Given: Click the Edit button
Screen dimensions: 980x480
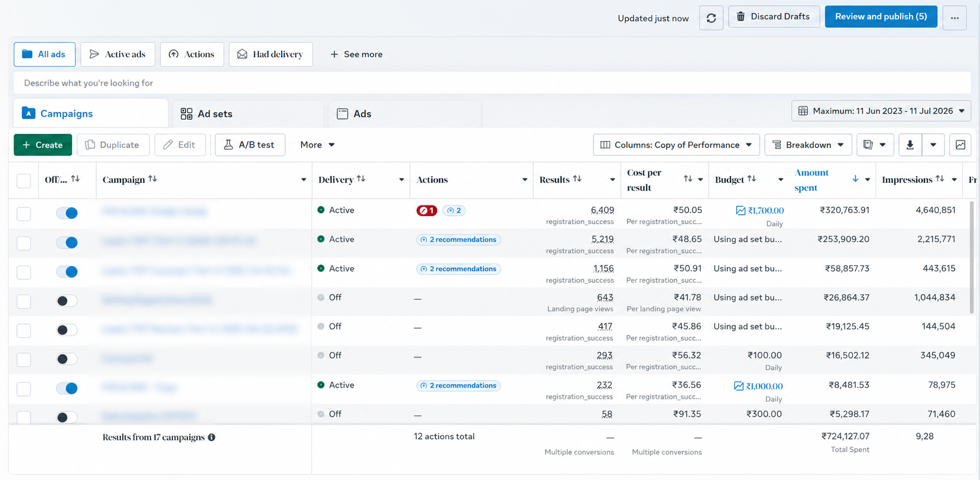Looking at the screenshot, I should coord(180,145).
